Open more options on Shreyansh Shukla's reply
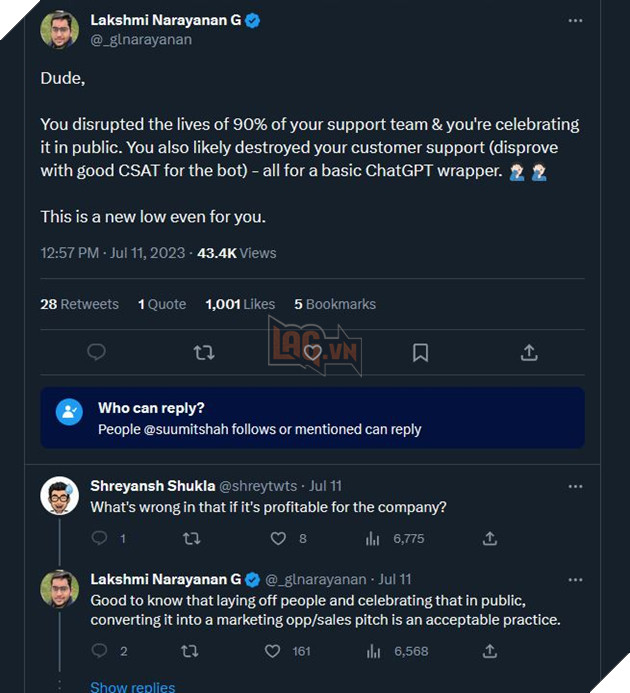 tap(575, 486)
